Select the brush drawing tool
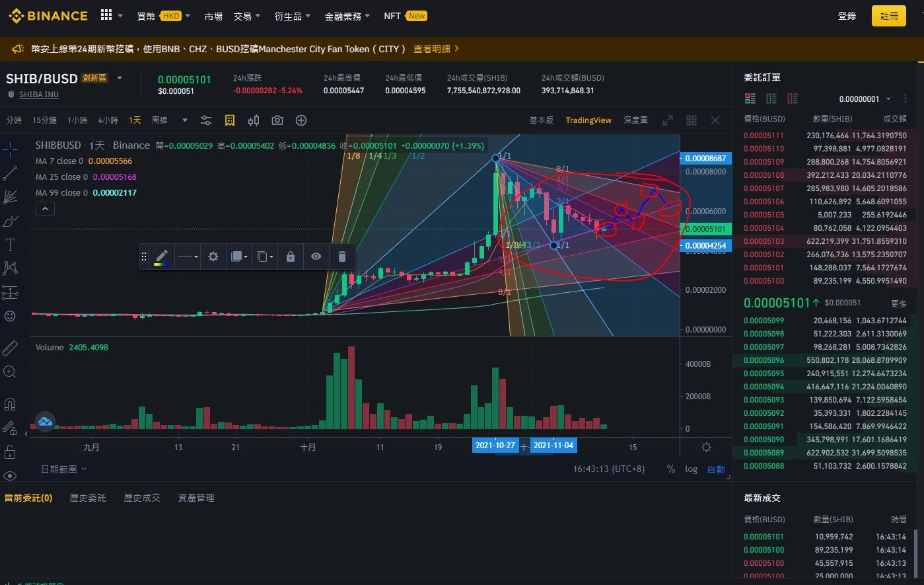 [x=10, y=221]
